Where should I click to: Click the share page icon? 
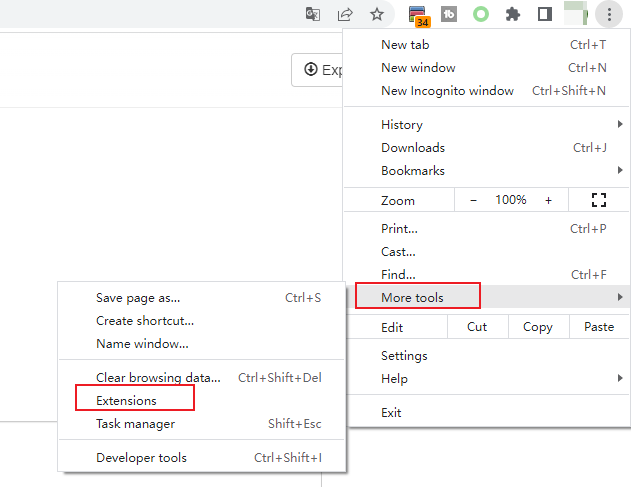pyautogui.click(x=345, y=14)
